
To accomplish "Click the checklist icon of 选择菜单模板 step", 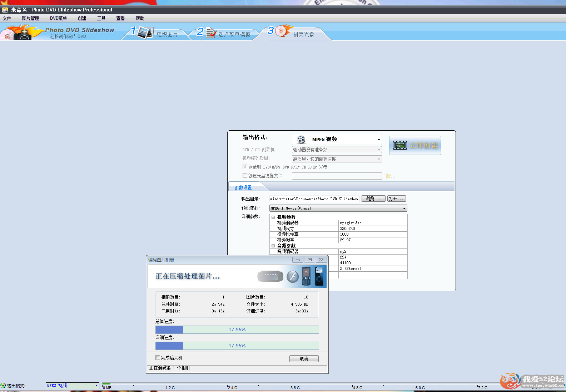I will 211,32.
